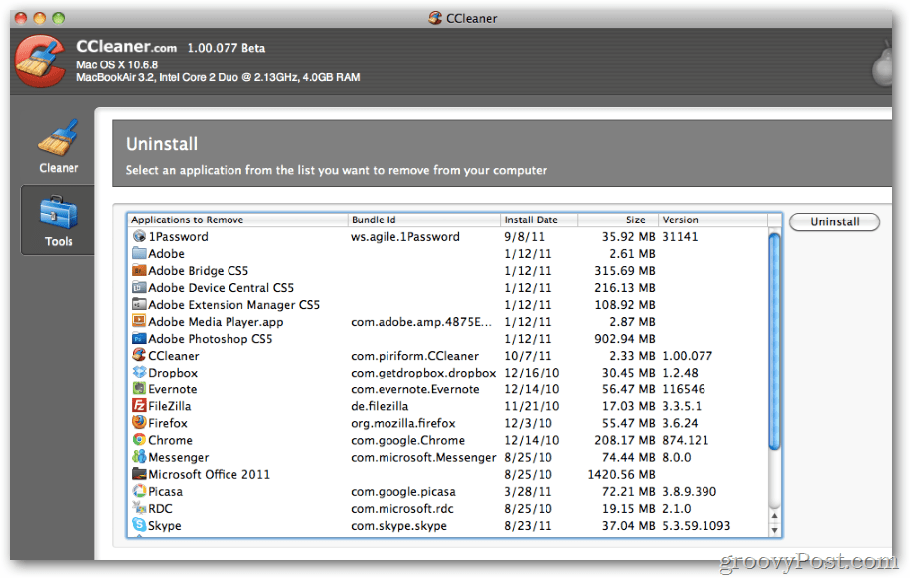910x578 pixels.
Task: Pick the Firefox app icon
Action: point(139,422)
